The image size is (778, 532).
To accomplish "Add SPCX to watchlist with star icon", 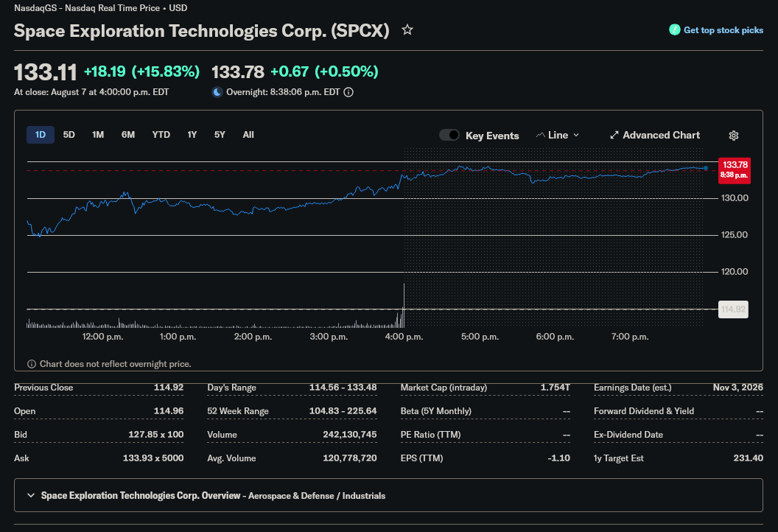I will click(x=407, y=29).
